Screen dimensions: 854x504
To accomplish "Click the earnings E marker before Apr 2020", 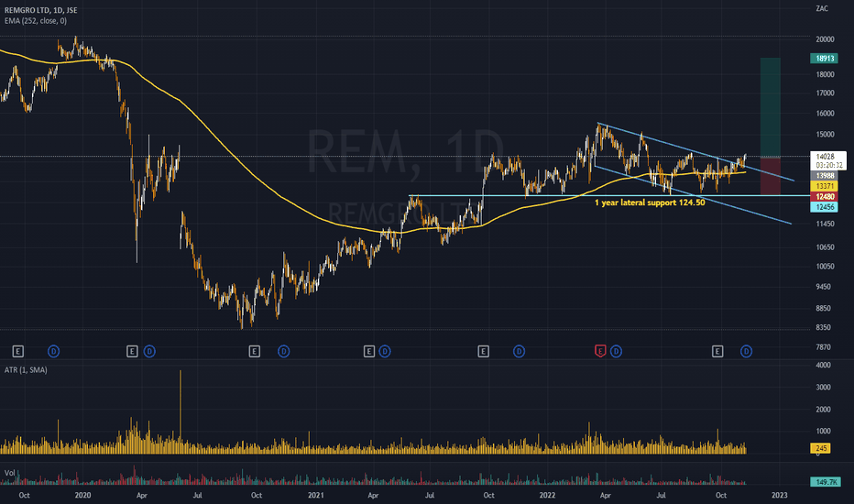I will point(132,352).
